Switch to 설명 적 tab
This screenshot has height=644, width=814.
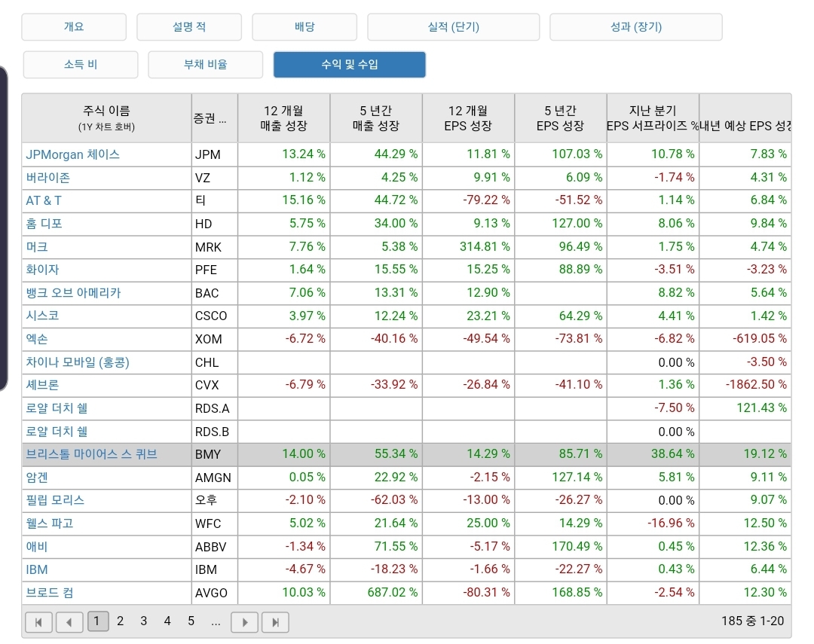tap(189, 27)
